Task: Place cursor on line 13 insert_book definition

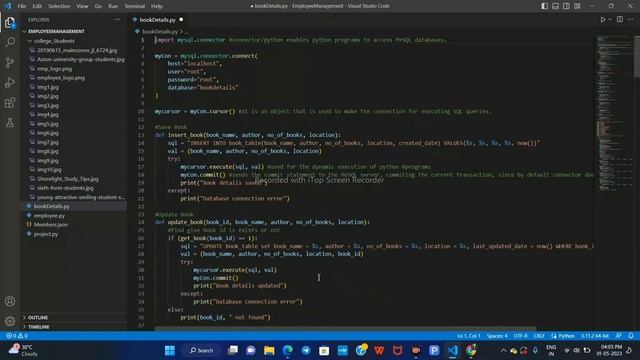Action: tap(247, 135)
